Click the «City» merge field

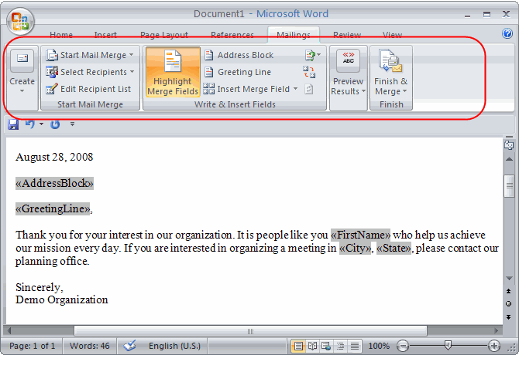coord(355,248)
